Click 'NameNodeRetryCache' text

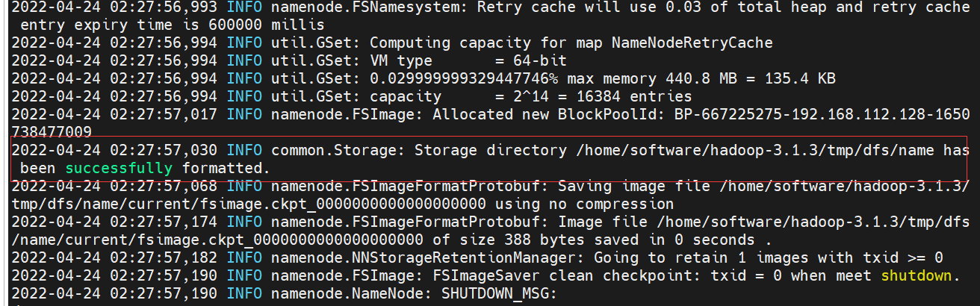692,43
